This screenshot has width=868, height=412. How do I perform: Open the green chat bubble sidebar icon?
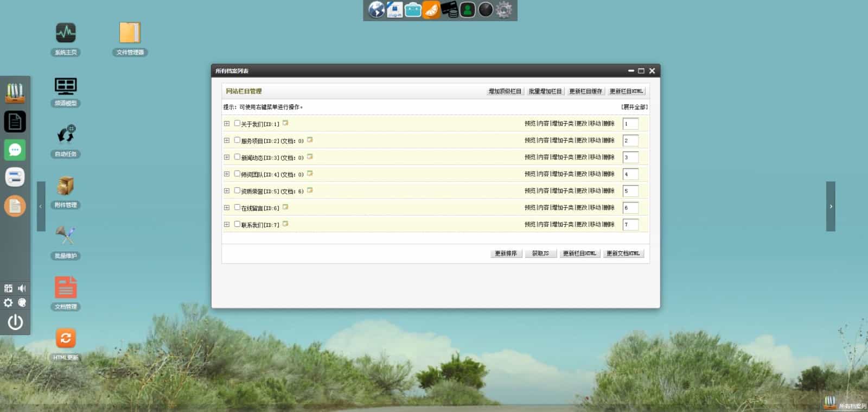[15, 150]
